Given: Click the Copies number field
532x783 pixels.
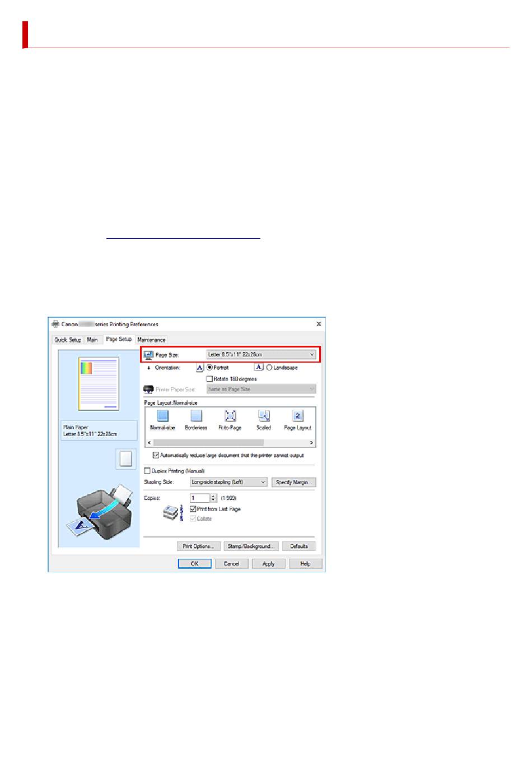Looking at the screenshot, I should [199, 498].
